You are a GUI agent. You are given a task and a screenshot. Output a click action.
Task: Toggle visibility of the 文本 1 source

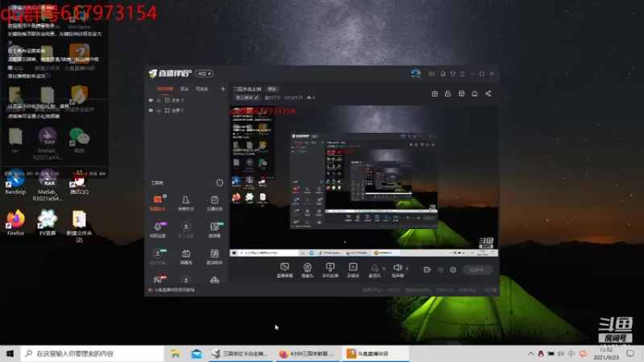tap(151, 100)
